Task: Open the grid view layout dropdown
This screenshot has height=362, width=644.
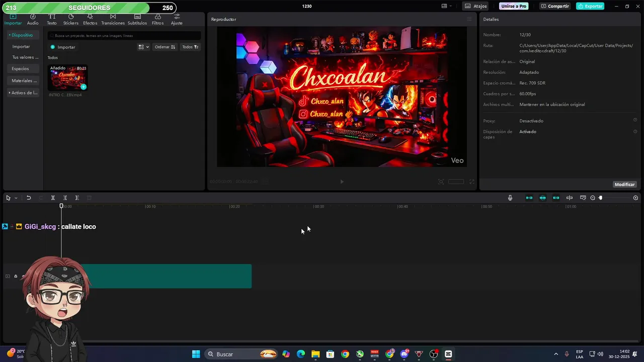Action: pos(143,47)
